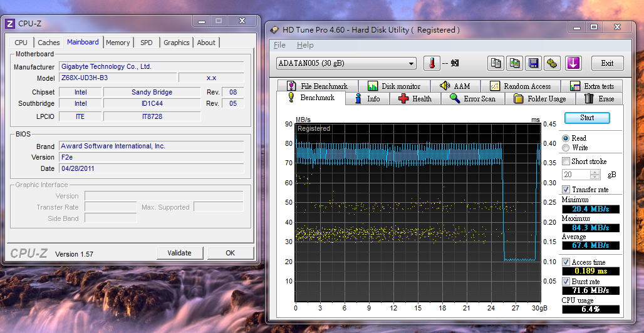The image size is (644, 333).
Task: Click the CPU-Z logo icon in title bar
Action: coord(10,23)
